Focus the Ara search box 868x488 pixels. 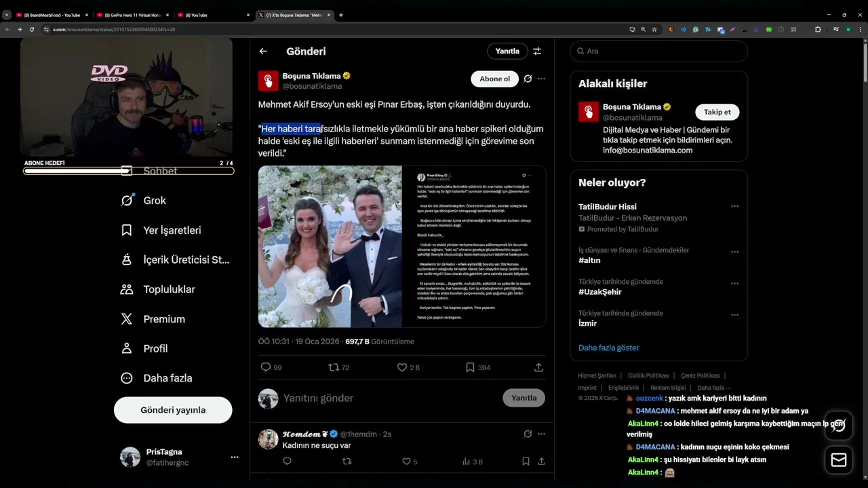(x=658, y=51)
